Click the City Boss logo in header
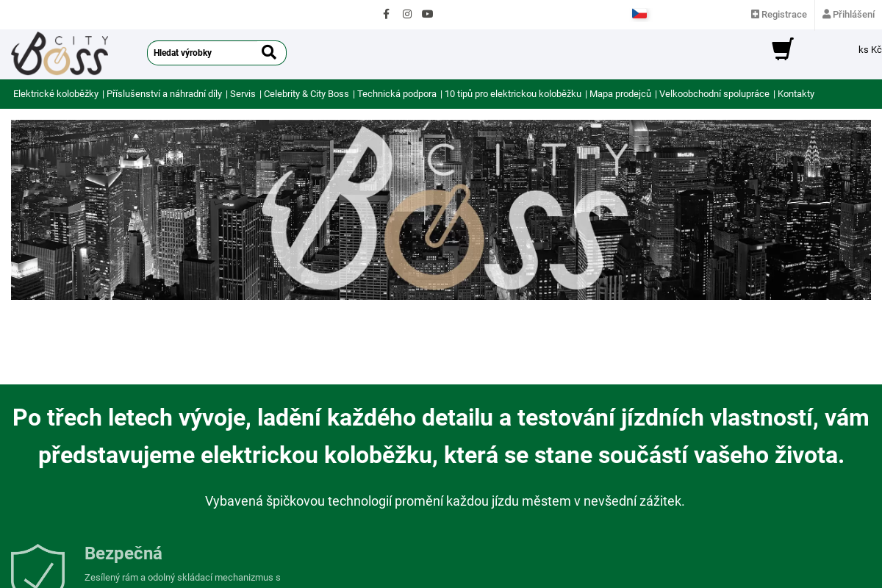 60,54
